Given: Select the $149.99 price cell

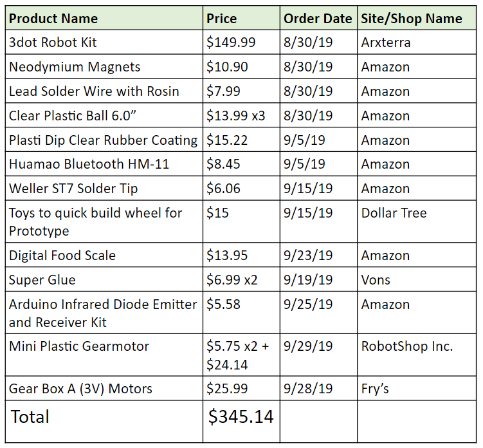Looking at the screenshot, I should point(242,42).
